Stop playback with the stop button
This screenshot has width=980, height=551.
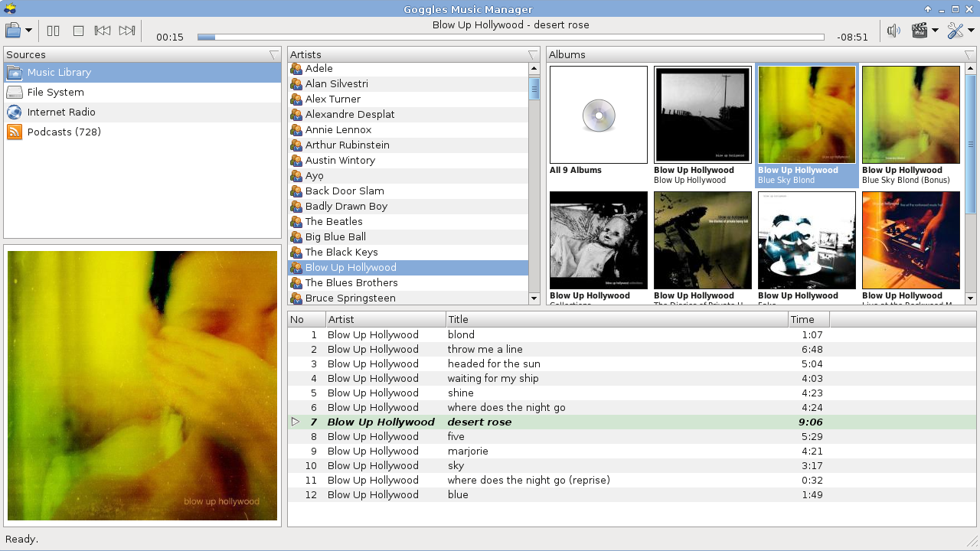coord(78,31)
